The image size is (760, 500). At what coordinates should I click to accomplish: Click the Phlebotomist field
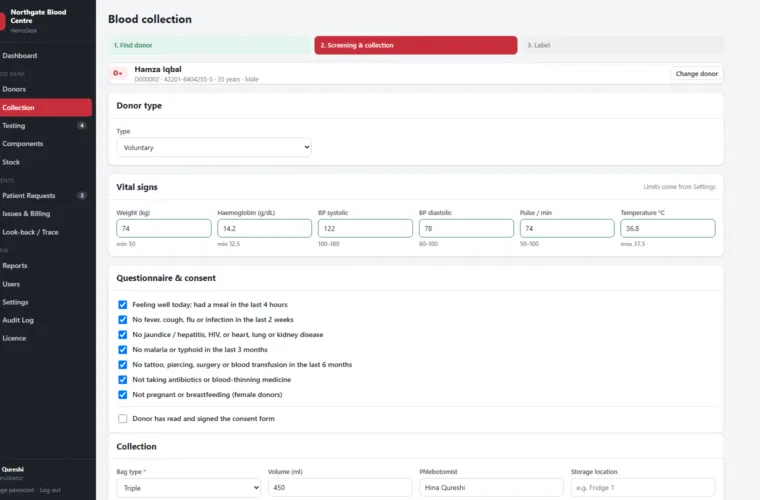491,487
